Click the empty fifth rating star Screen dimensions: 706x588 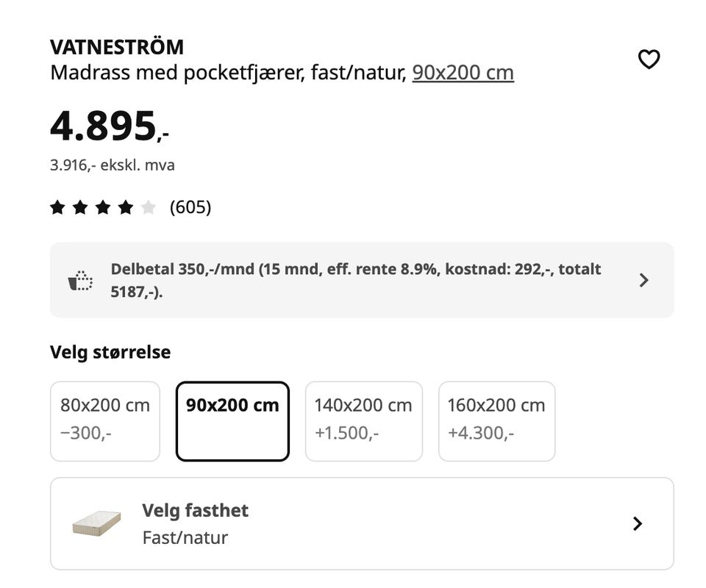[148, 207]
